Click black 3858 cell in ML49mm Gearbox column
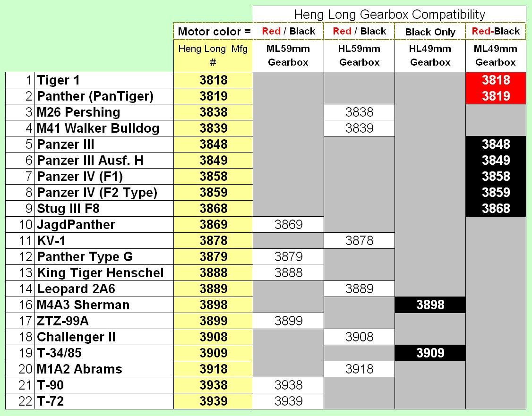 496,176
